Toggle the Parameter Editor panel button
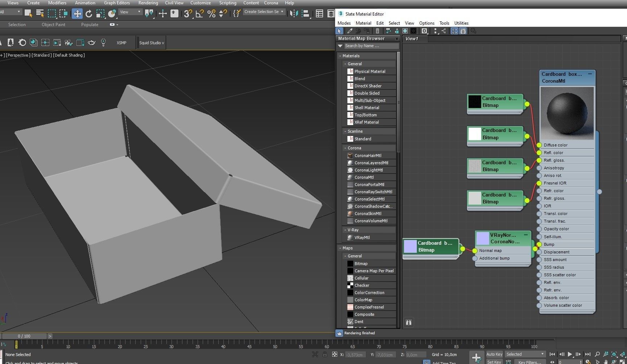 (x=463, y=31)
